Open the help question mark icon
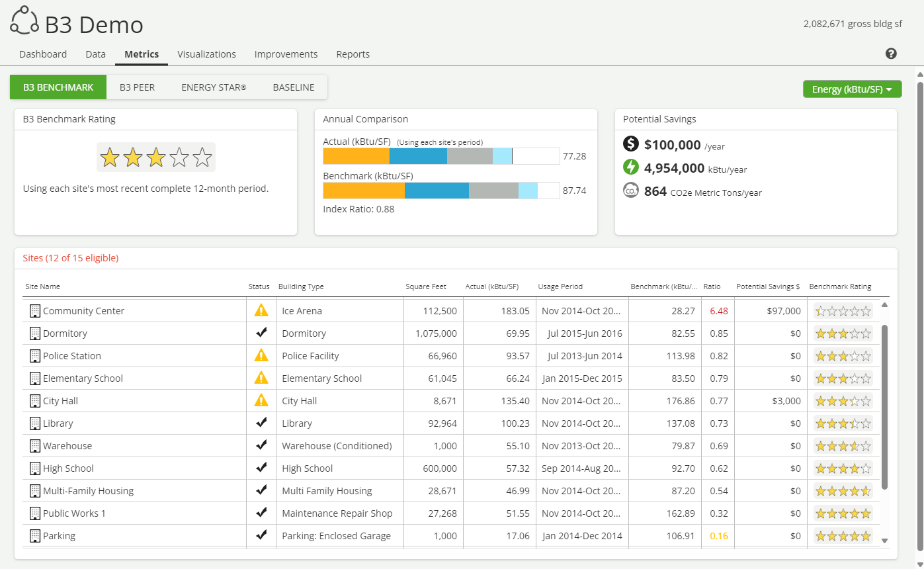Image resolution: width=924 pixels, height=569 pixels. pyautogui.click(x=891, y=54)
